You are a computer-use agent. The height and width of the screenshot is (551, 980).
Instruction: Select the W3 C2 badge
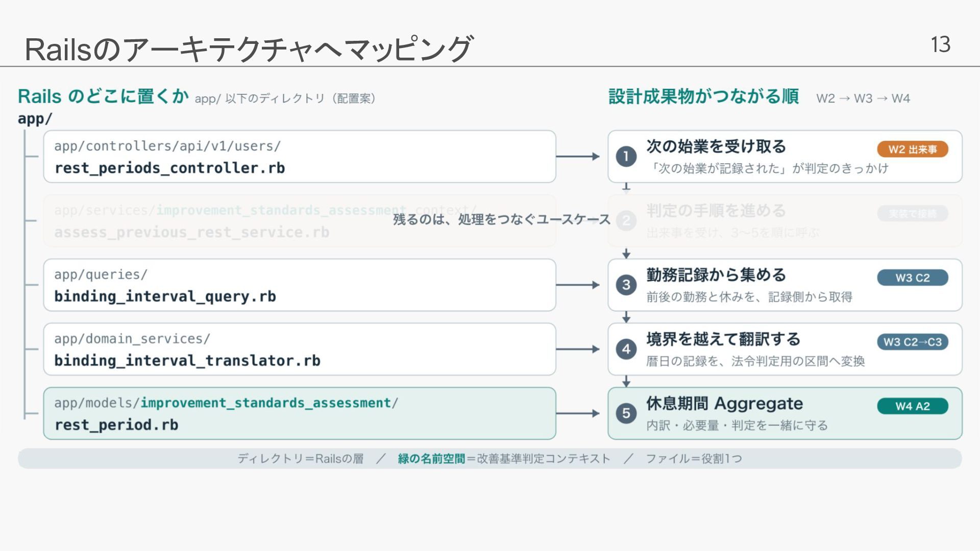click(913, 278)
